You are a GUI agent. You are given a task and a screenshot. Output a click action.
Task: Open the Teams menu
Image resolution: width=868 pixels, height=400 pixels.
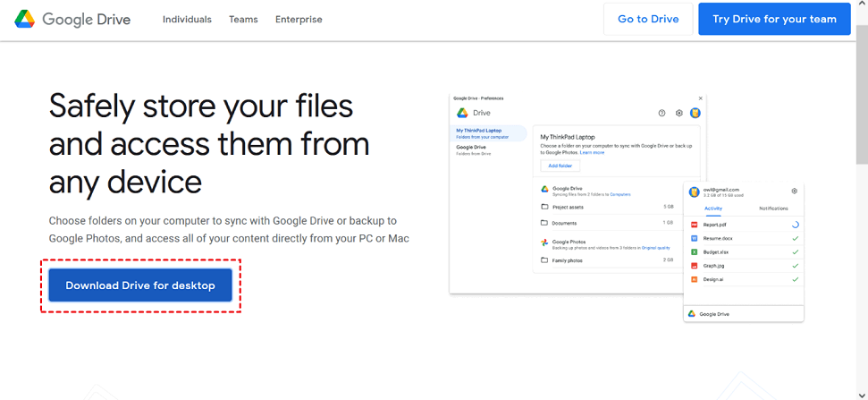(243, 20)
